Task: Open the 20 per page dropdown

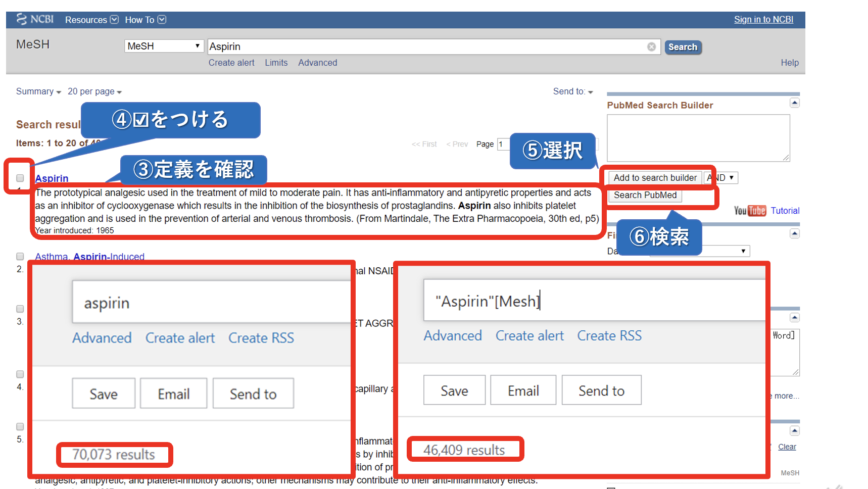Action: point(94,91)
